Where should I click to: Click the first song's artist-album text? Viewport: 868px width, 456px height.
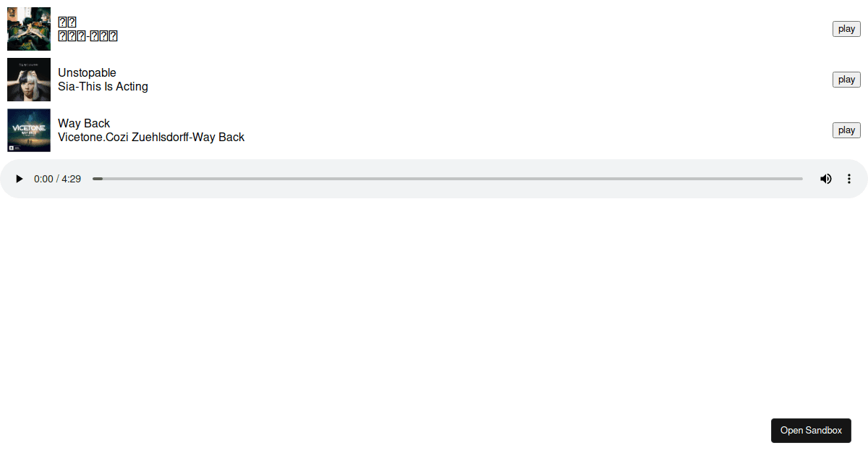click(88, 35)
